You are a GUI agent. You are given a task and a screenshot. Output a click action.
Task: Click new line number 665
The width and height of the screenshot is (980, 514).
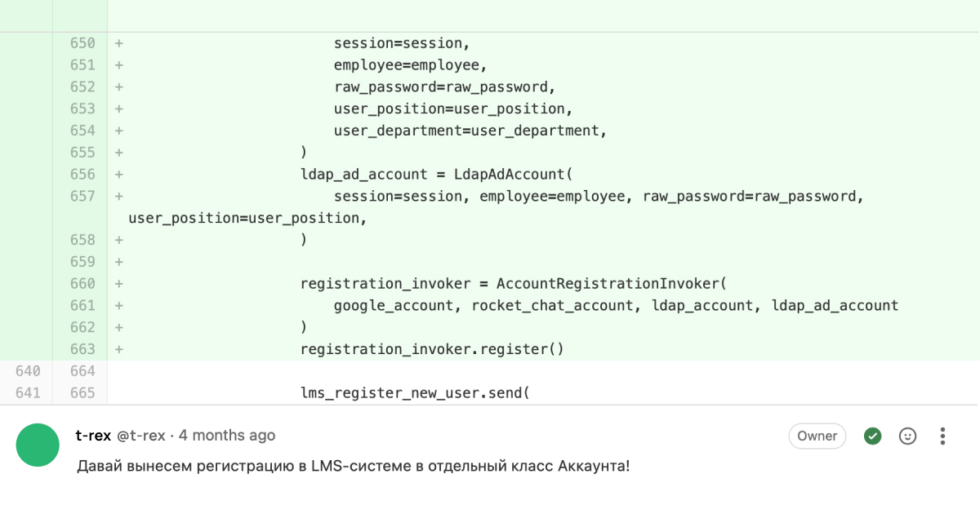[x=82, y=393]
